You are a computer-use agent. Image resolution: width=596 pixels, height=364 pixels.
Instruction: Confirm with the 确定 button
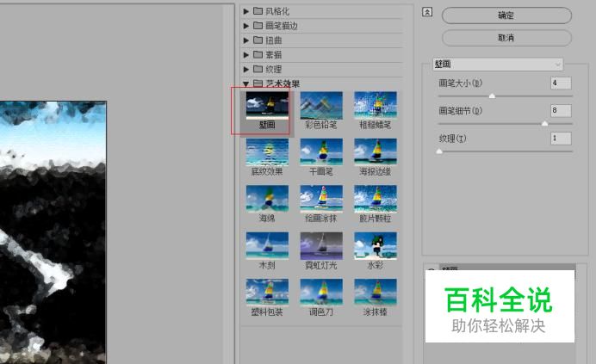click(x=506, y=15)
